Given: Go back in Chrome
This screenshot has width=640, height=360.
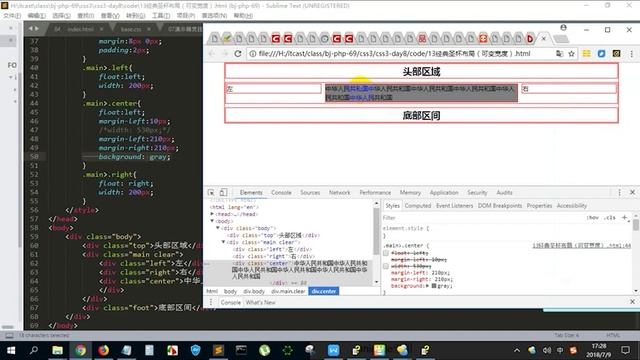Looking at the screenshot, I should click(211, 53).
